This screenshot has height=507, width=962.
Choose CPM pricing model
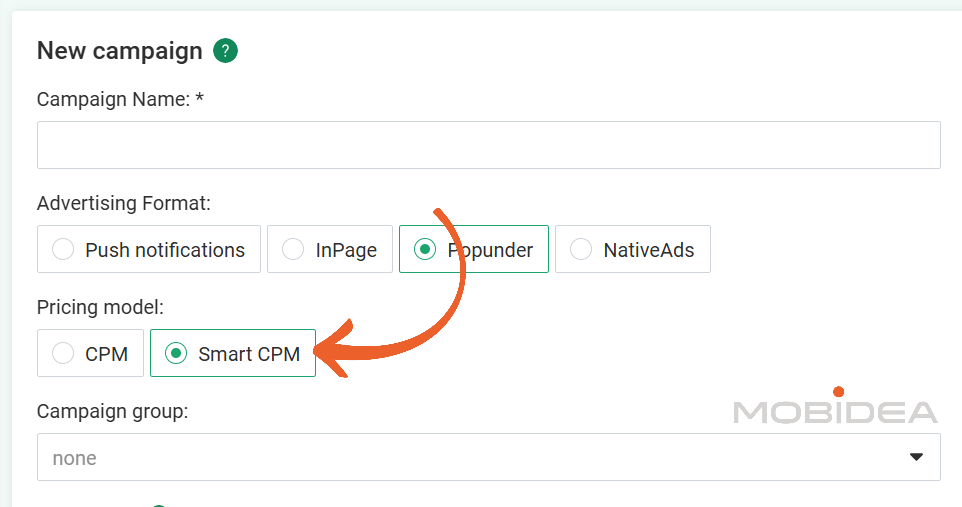pos(90,353)
